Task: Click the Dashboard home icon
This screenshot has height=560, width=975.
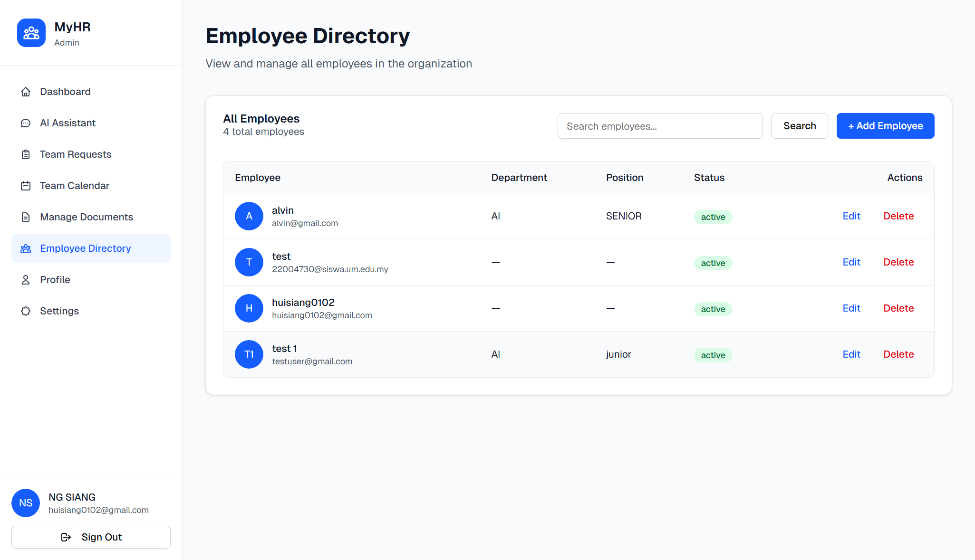Action: [26, 92]
